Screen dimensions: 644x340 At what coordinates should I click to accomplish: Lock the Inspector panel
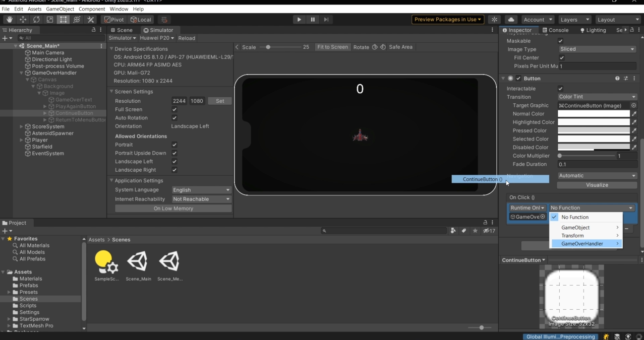[632, 30]
